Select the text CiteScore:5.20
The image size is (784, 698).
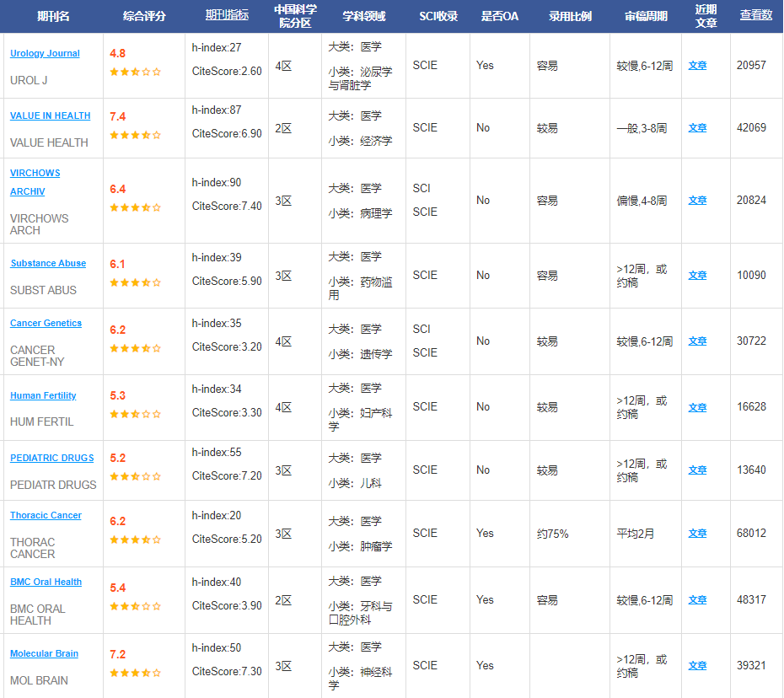point(227,539)
